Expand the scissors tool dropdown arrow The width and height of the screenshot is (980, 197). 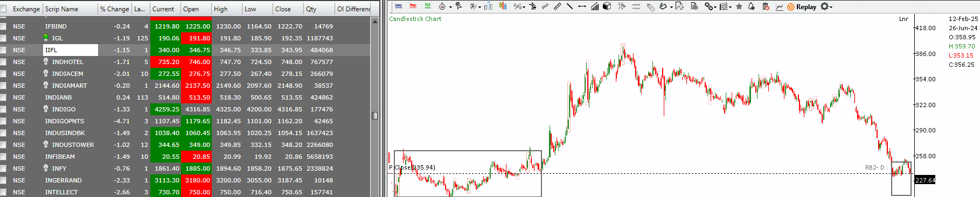pyautogui.click(x=524, y=7)
